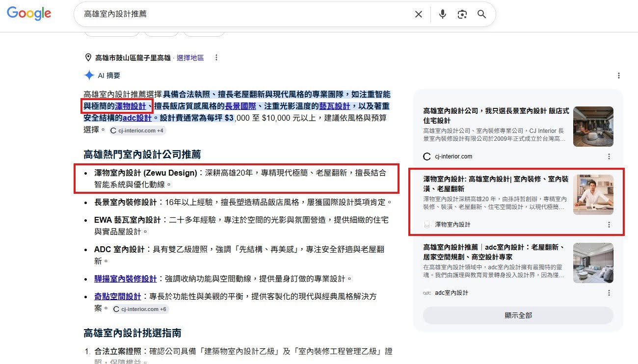638x364 pixels.
Task: Open the adc設計 link in the summary
Action: click(x=137, y=118)
